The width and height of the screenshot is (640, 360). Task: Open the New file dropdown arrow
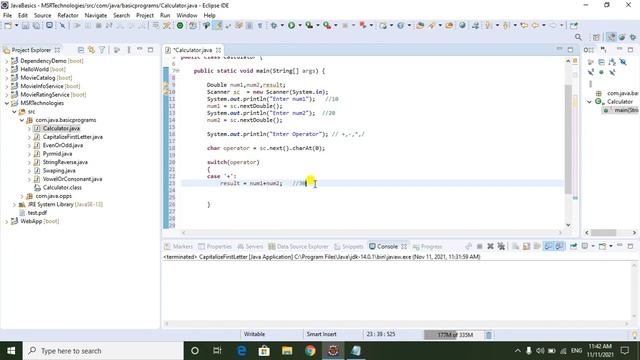coord(16,25)
